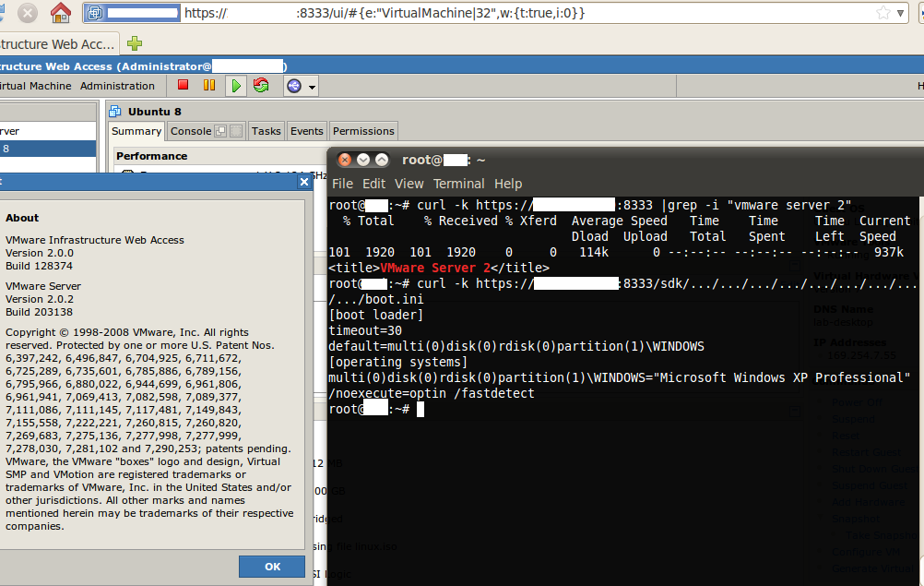
Task: Expand the dropdown arrow beside globe icon
Action: (x=313, y=88)
